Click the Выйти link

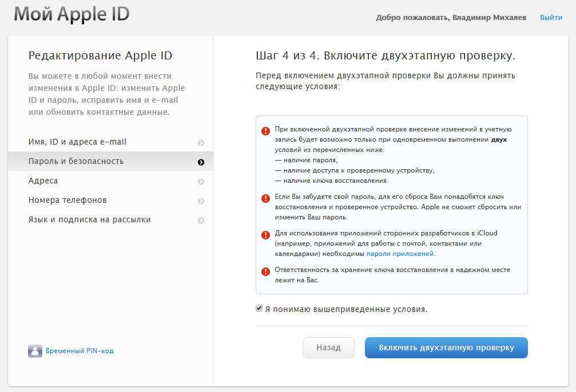(551, 18)
